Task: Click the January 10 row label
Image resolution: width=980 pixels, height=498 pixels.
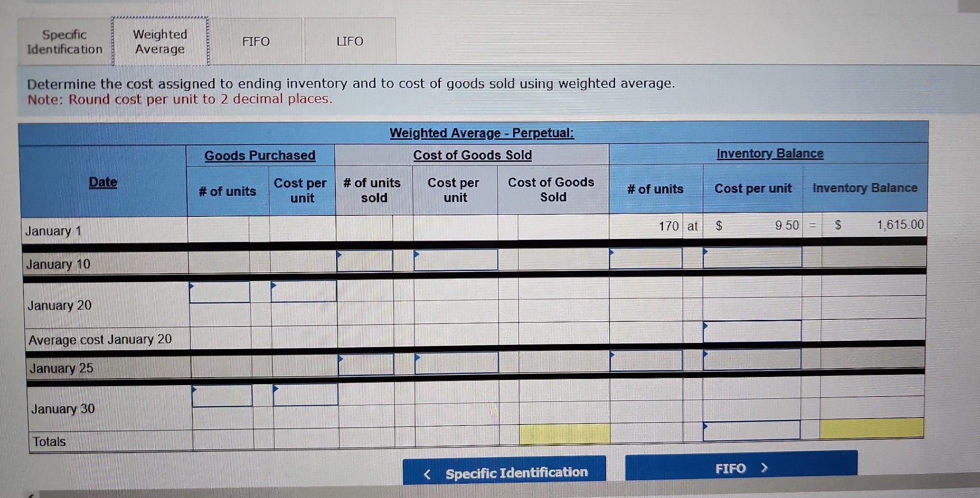Action: [58, 264]
